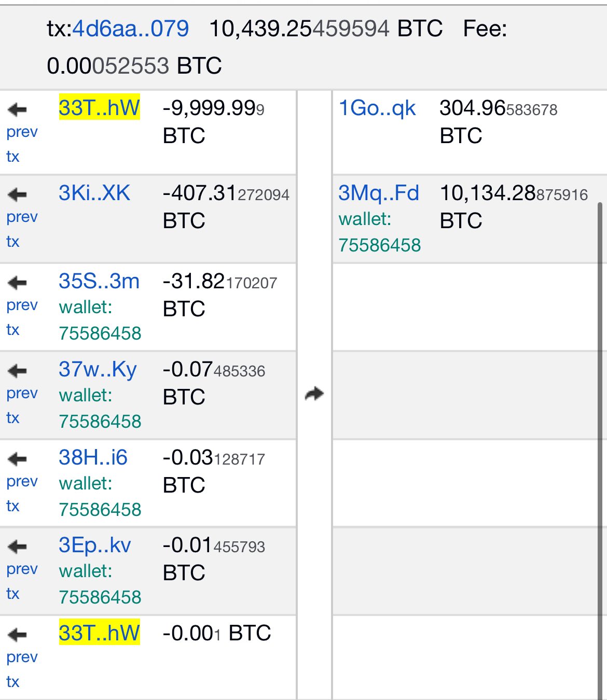Click back arrow icon beside 38H..i6 input
Image resolution: width=607 pixels, height=700 pixels.
click(x=17, y=459)
